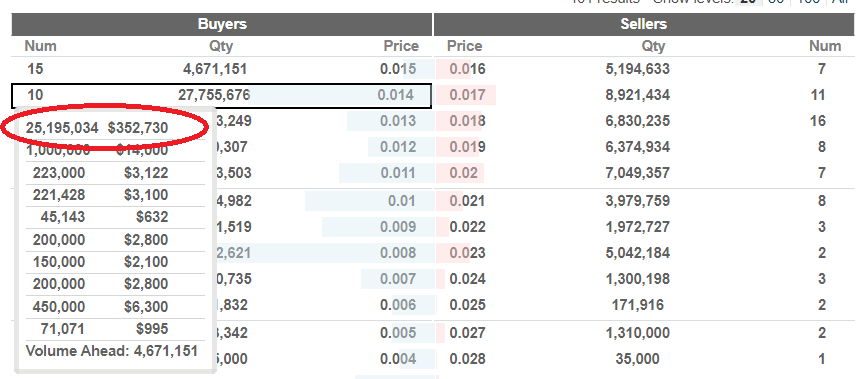This screenshot has width=865, height=379.
Task: Click the Num column header under Buyers
Action: 40,46
